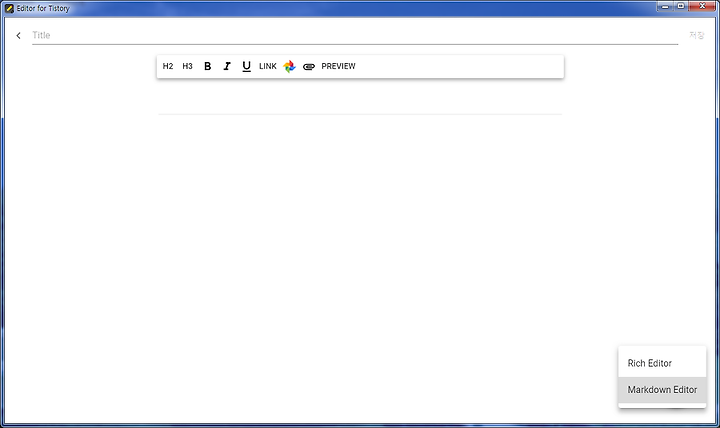Insert a LINK from the toolbar
Screen dimensions: 720x428
point(268,66)
